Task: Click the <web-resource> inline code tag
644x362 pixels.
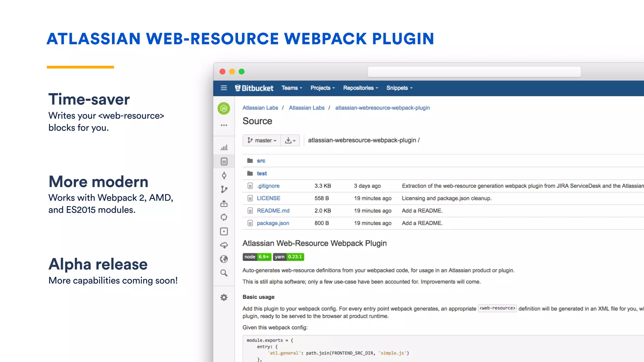Action: [497, 308]
